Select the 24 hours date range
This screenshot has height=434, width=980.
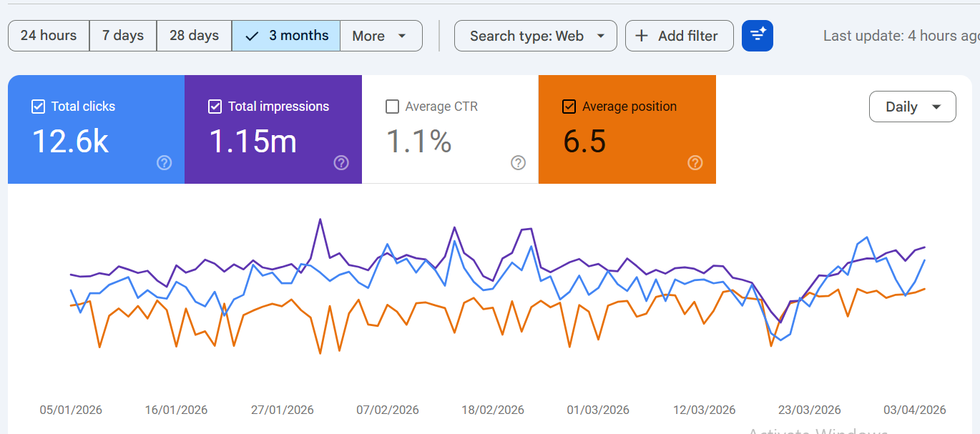(49, 36)
